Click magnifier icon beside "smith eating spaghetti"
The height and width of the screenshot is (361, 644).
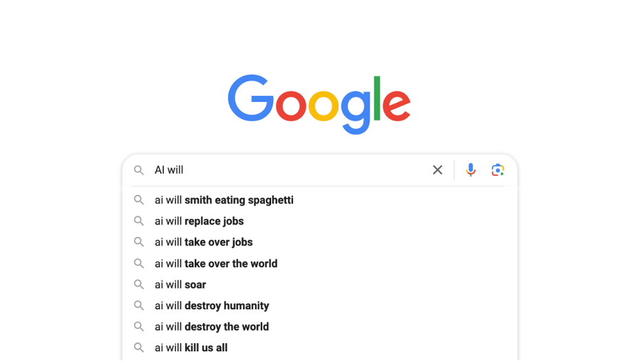point(139,200)
